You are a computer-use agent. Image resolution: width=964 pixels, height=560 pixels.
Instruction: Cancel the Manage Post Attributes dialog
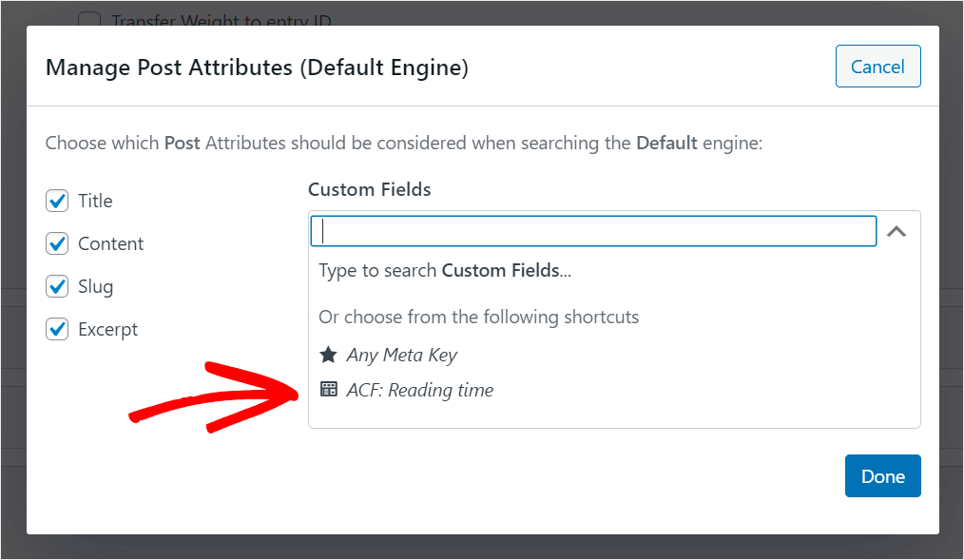(877, 67)
